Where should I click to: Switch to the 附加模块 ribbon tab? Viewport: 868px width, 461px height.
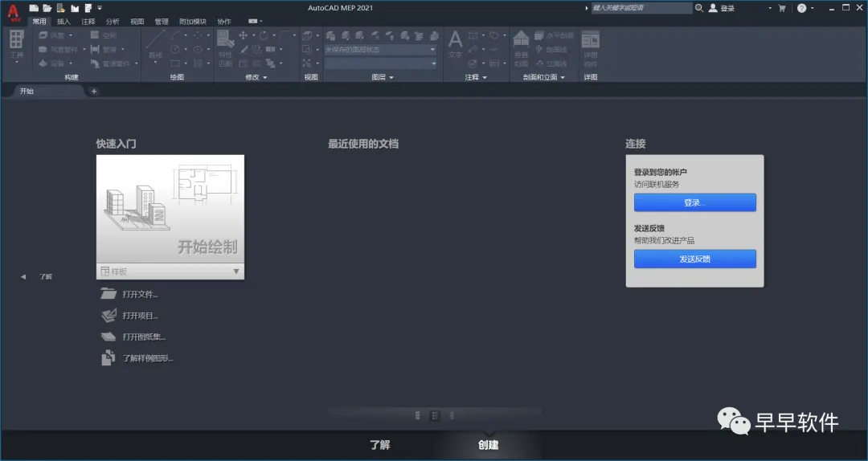193,22
